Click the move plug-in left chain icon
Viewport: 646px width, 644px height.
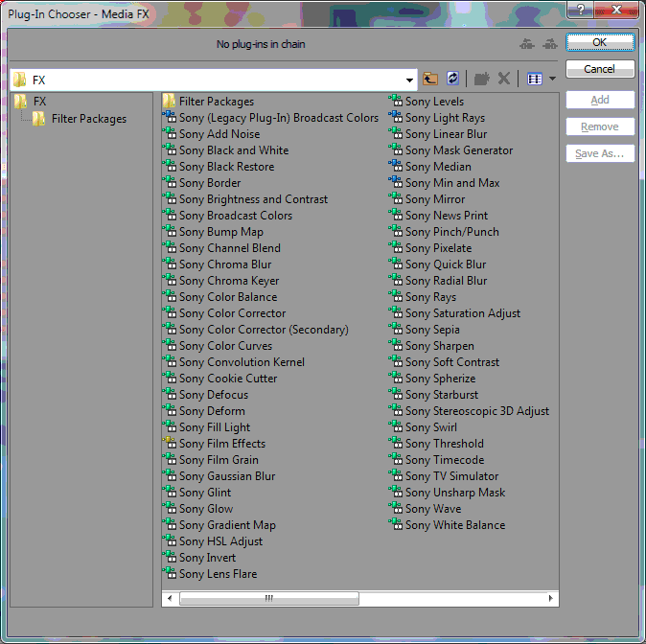pyautogui.click(x=527, y=44)
